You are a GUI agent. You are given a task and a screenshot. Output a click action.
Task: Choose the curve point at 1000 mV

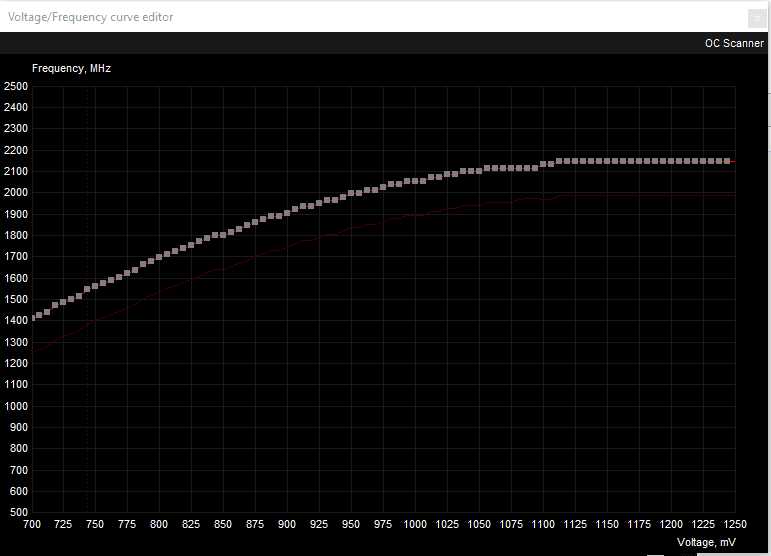coord(415,181)
